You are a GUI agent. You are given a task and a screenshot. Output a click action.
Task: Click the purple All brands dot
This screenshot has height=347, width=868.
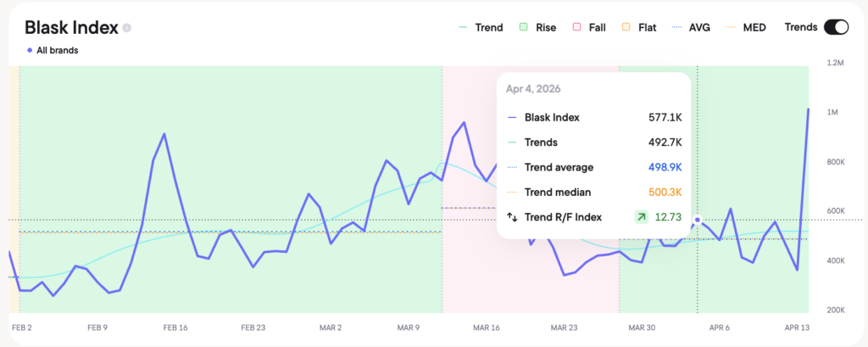(30, 50)
